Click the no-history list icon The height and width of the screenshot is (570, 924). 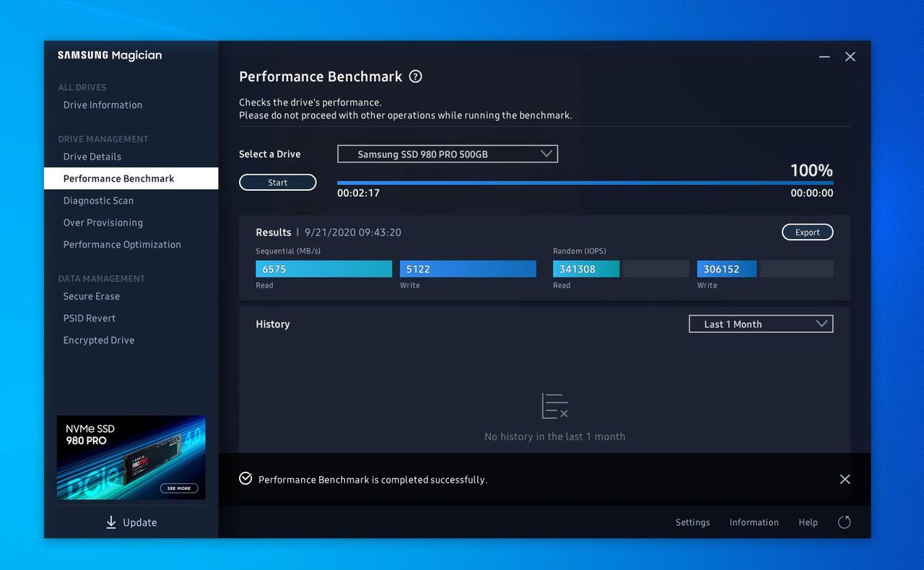click(554, 406)
